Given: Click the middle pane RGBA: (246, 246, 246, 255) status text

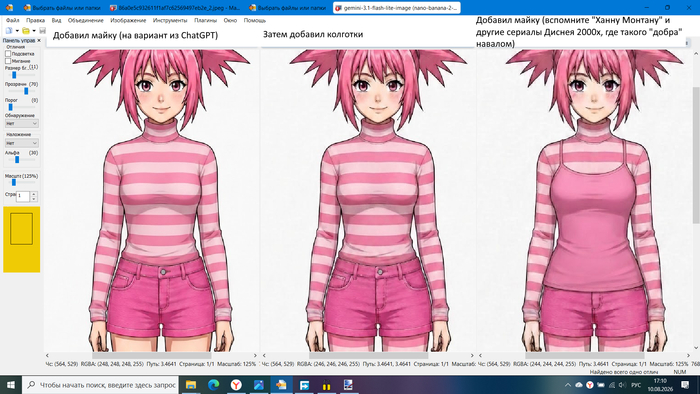Looking at the screenshot, I should click(x=328, y=364).
